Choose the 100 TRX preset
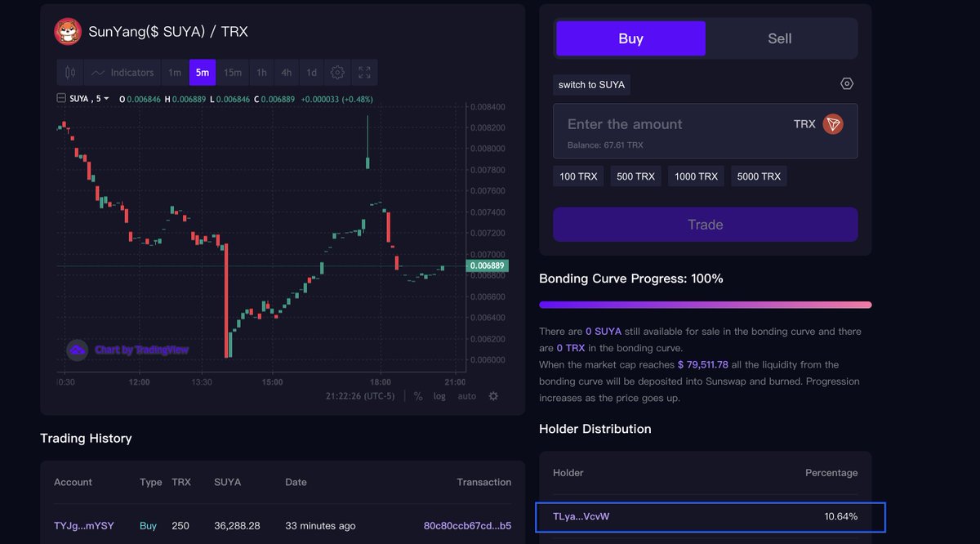 (x=578, y=176)
